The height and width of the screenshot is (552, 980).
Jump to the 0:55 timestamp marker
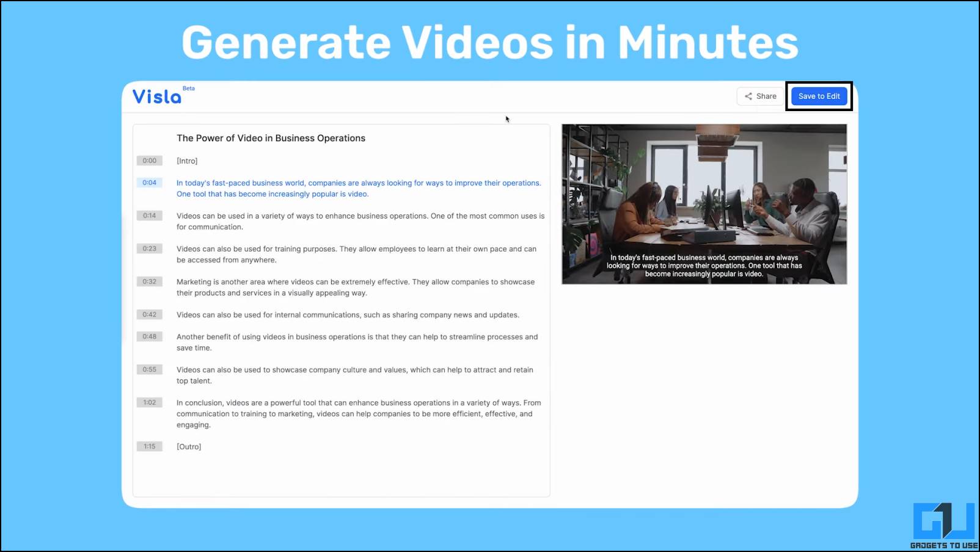(150, 369)
